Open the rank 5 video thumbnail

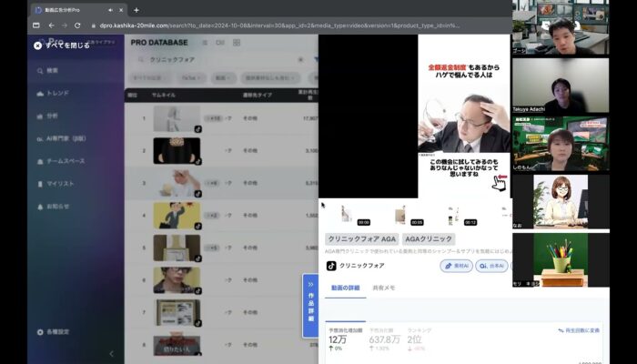tap(177, 248)
